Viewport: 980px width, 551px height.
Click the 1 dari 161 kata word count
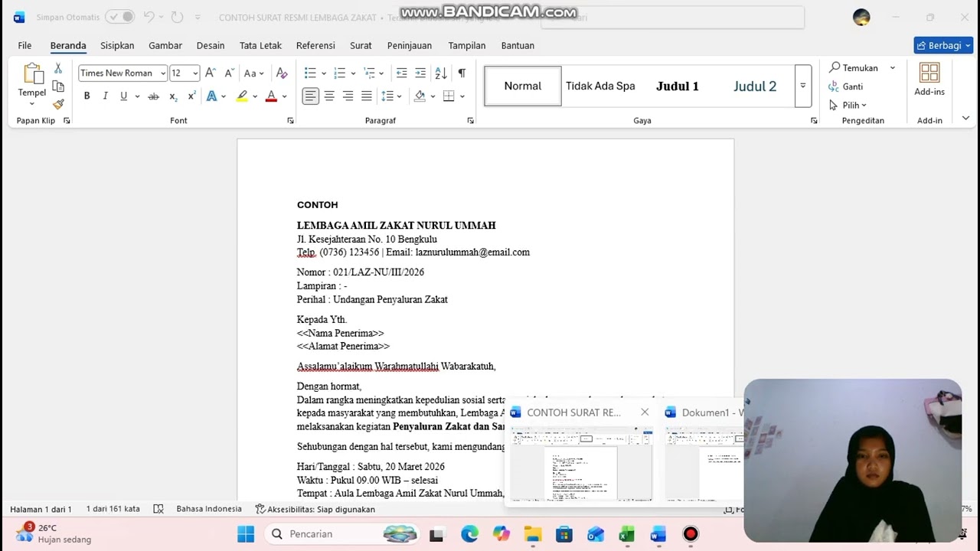coord(113,509)
